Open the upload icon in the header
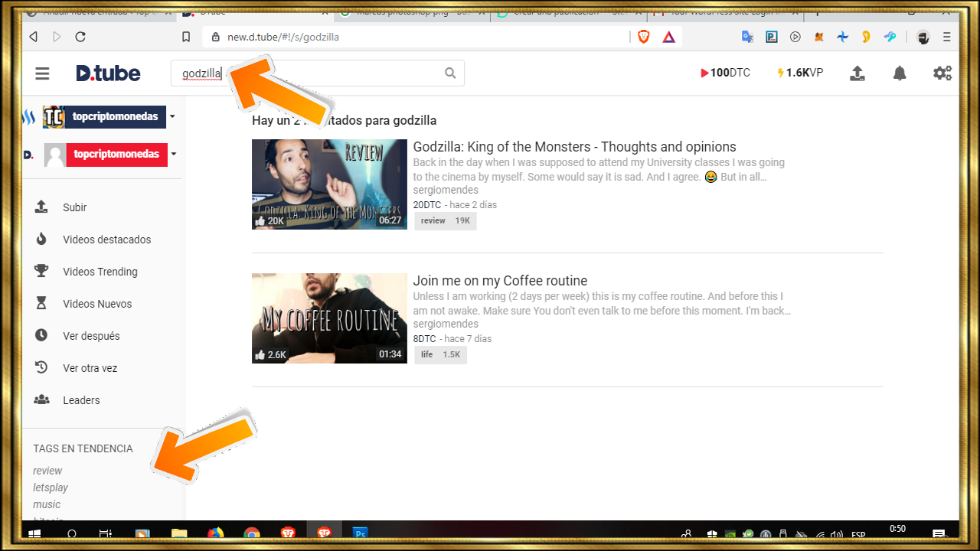This screenshot has height=551, width=980. click(857, 73)
